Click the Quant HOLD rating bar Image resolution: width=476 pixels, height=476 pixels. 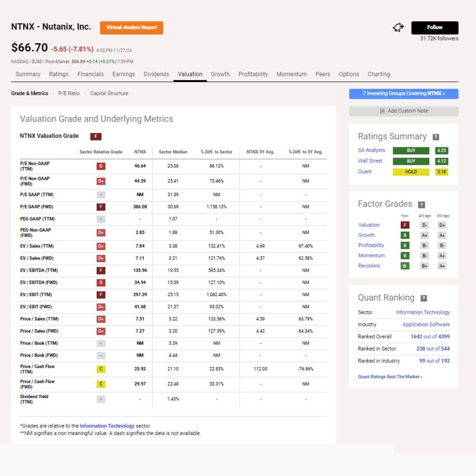411,172
